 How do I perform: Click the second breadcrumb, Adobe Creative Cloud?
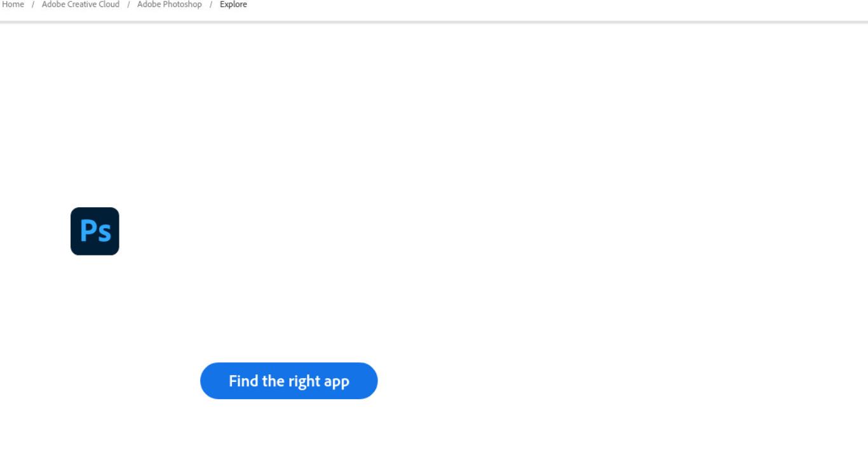point(81,4)
